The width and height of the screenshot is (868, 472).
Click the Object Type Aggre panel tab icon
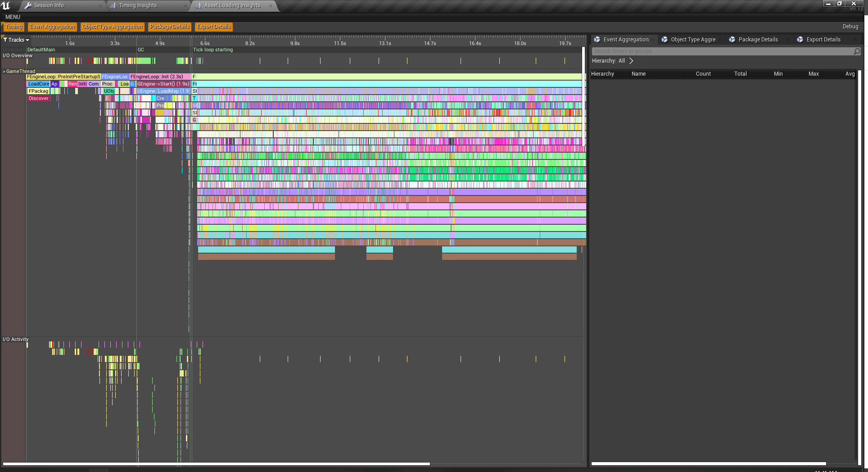665,40
